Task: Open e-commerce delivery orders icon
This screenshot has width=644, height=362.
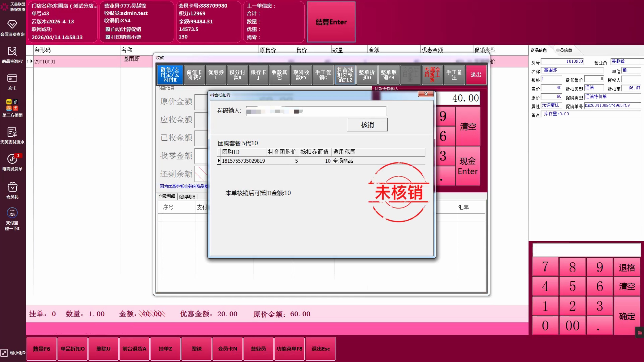Action: (x=12, y=159)
